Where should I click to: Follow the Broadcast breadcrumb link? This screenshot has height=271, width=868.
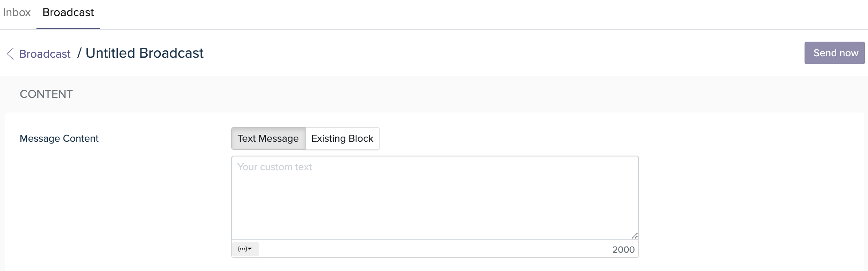pos(44,54)
